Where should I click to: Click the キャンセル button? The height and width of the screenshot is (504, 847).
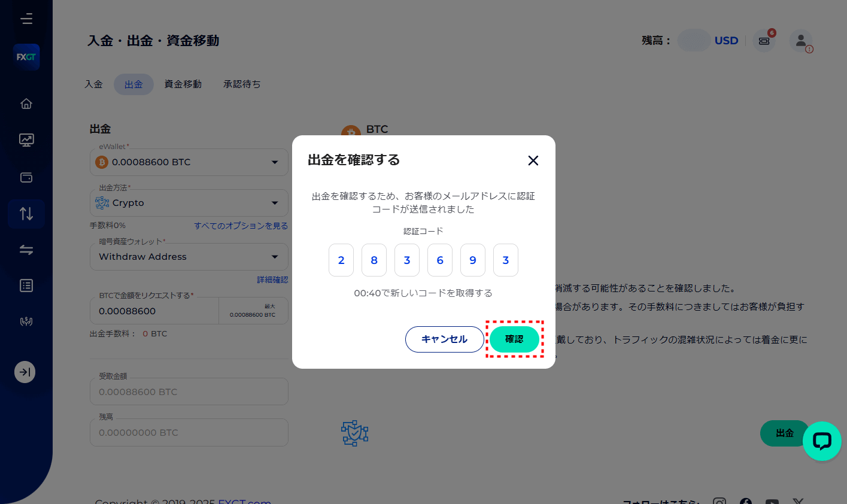point(444,339)
